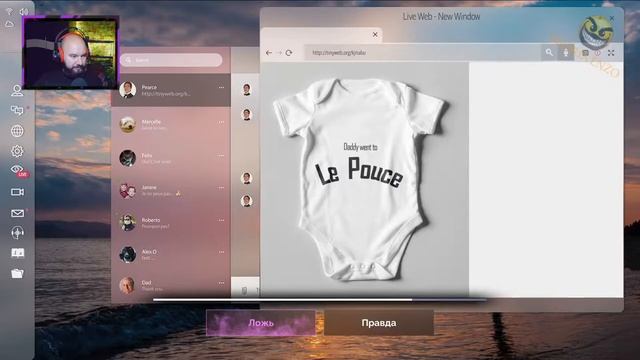This screenshot has width=640, height=360.
Task: Open the more options menu for Alex D
Action: (x=221, y=252)
